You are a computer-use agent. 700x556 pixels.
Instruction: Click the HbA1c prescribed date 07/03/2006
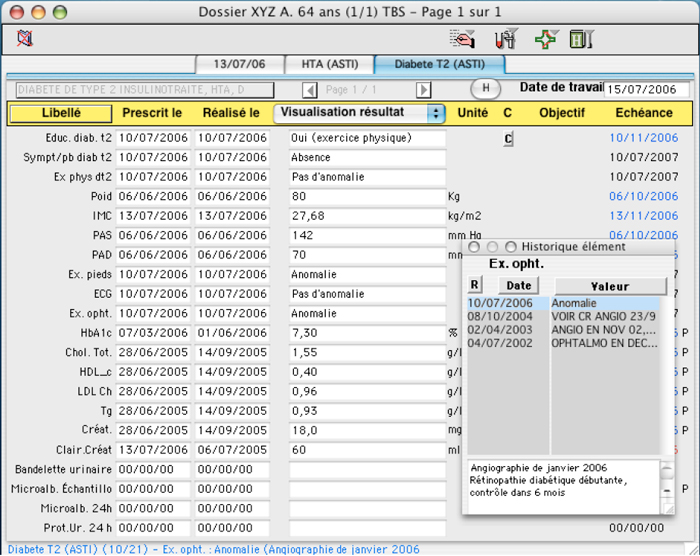tap(153, 333)
